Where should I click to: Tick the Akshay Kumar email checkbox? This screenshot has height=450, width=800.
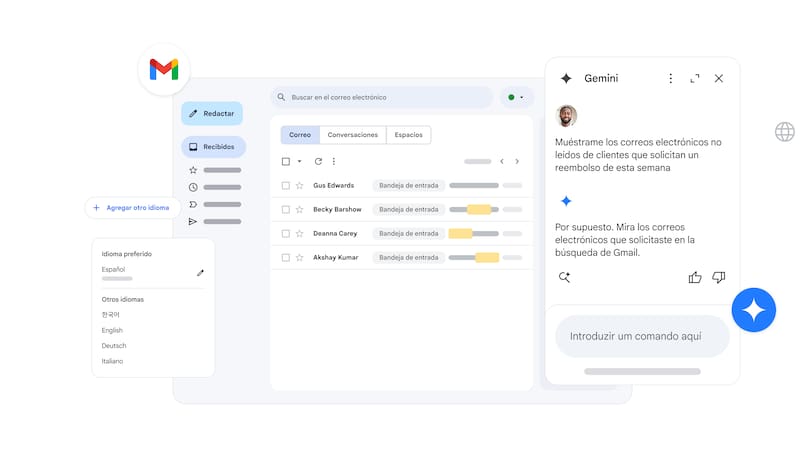coord(285,258)
